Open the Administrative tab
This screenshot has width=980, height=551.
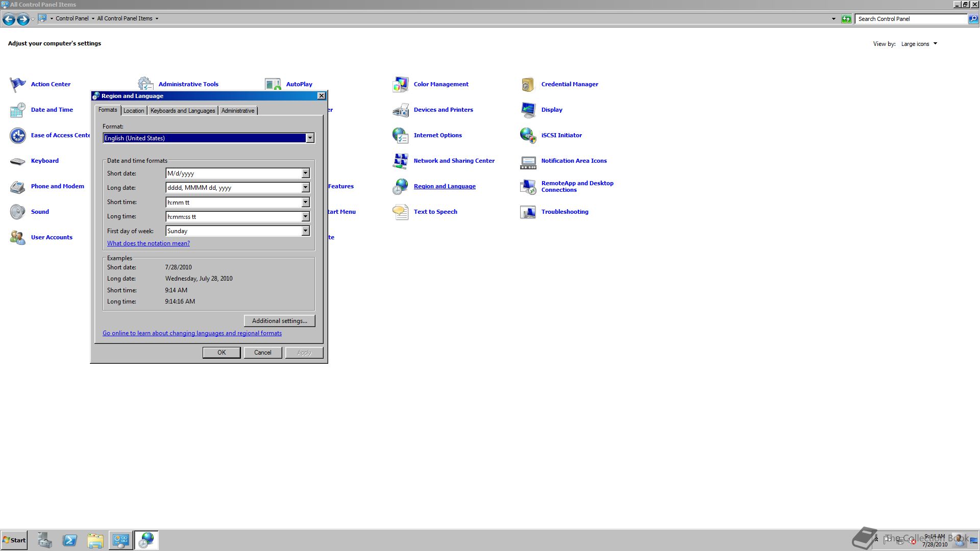[x=238, y=111]
